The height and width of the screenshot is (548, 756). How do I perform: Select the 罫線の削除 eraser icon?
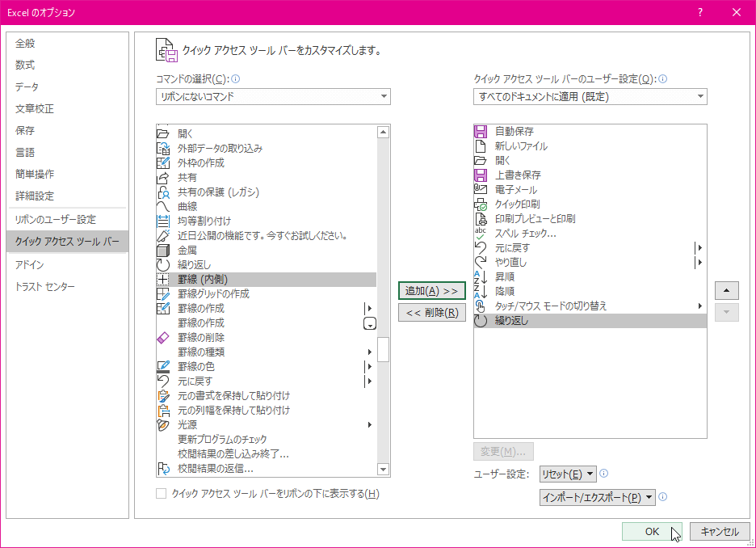coord(163,338)
